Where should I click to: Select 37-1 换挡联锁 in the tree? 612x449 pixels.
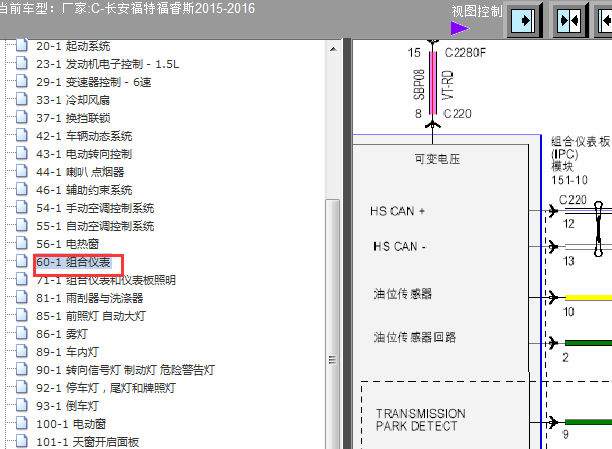(73, 118)
